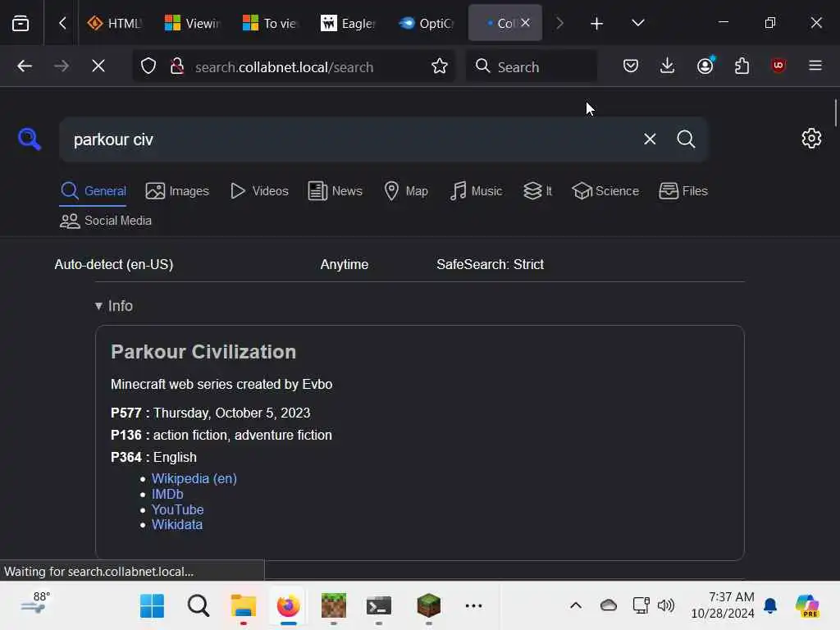
Task: Open the taskbar overflow three dots
Action: (x=473, y=606)
